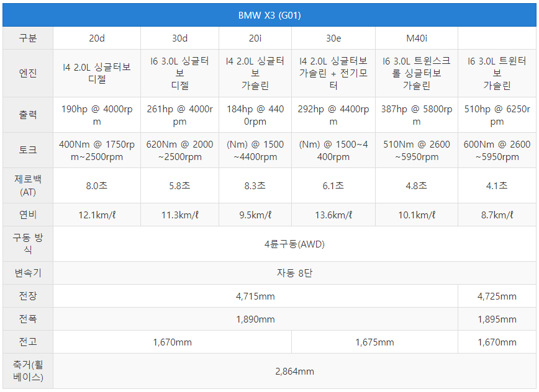Select the 30d column header

tap(179, 38)
